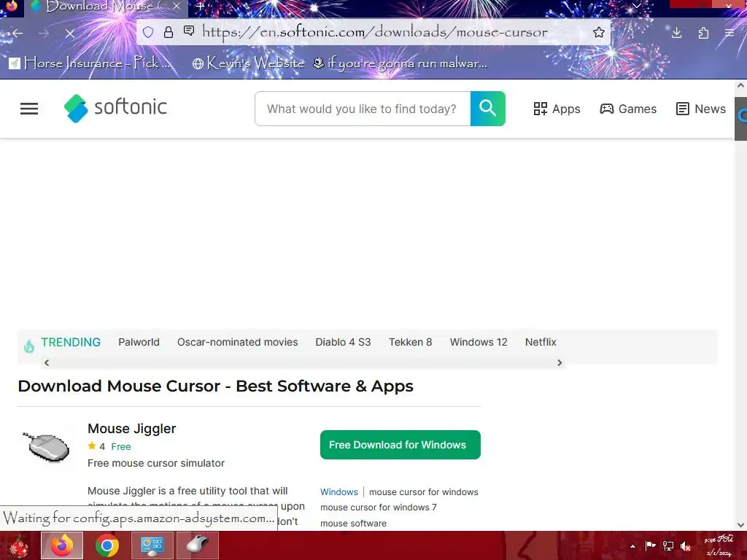Image resolution: width=747 pixels, height=560 pixels.
Task: Switch to Firefox in the taskbar
Action: tap(62, 545)
